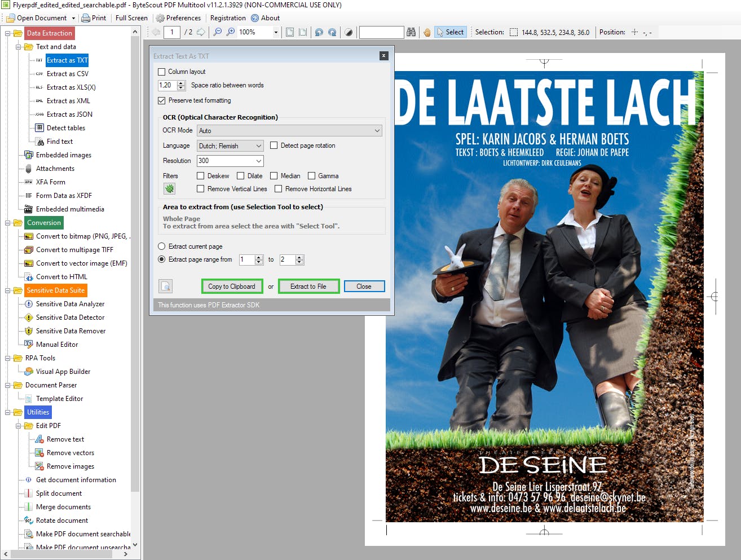Click the preview icon beside Copy to Clipboard
This screenshot has width=741, height=560.
pos(165,286)
